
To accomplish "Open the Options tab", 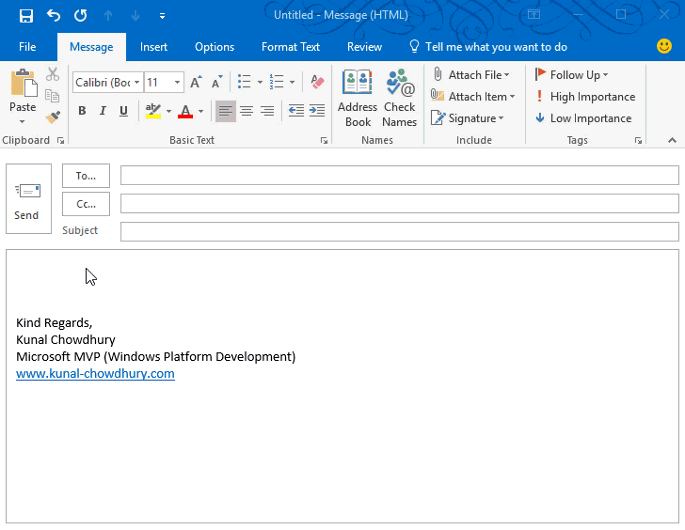I will coord(214,47).
